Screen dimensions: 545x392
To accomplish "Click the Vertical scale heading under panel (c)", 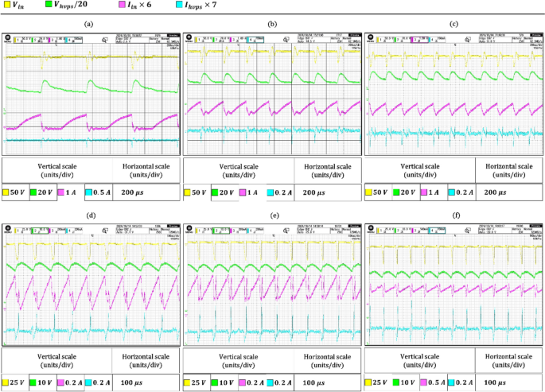I will point(420,170).
